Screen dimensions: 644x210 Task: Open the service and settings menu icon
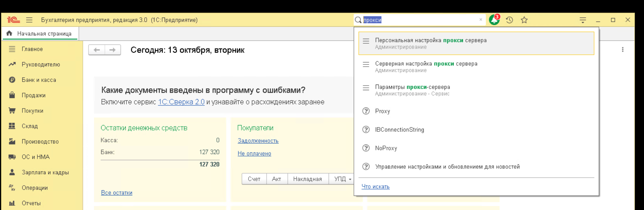pyautogui.click(x=583, y=20)
